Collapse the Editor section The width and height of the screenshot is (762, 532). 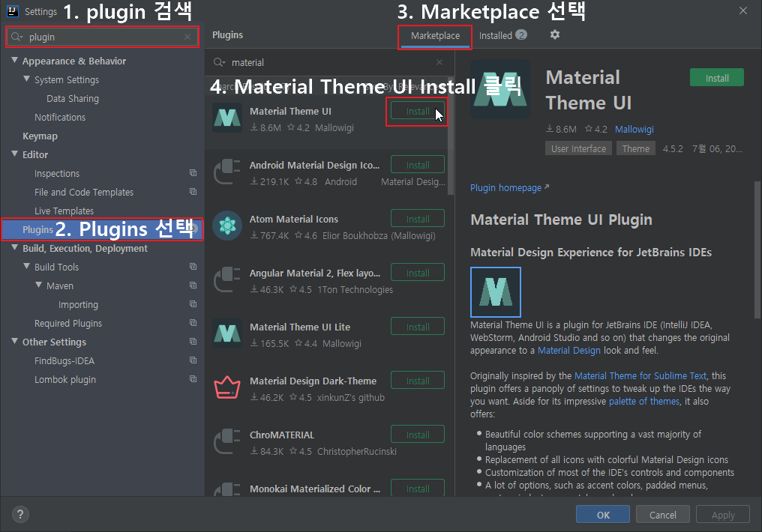click(x=14, y=154)
